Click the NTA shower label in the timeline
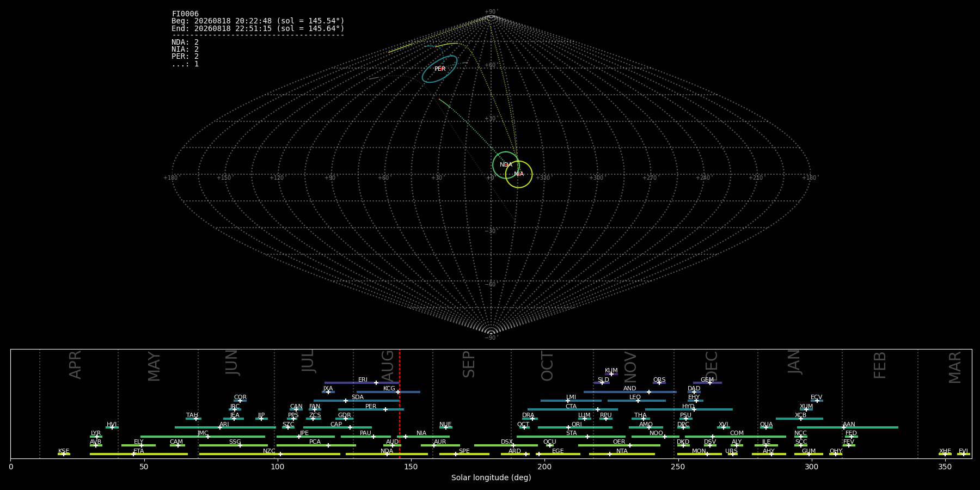Image resolution: width=980 pixels, height=490 pixels. point(622,451)
